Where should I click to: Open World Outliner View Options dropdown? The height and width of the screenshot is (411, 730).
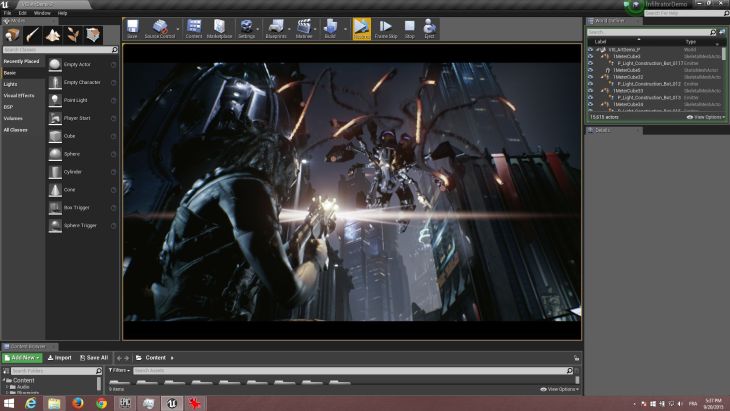706,117
